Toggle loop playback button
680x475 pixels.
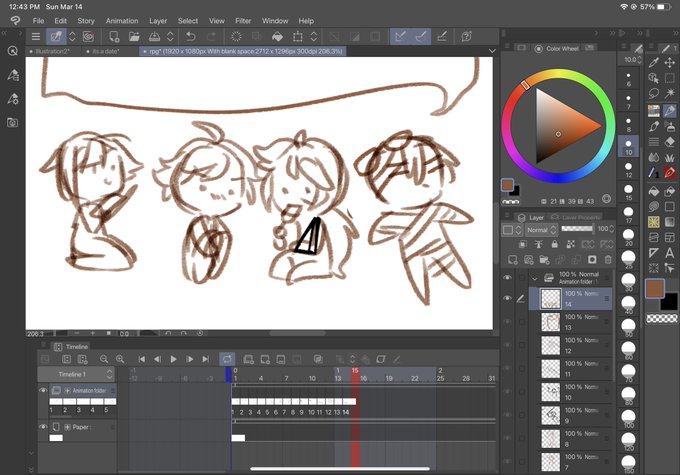point(227,359)
